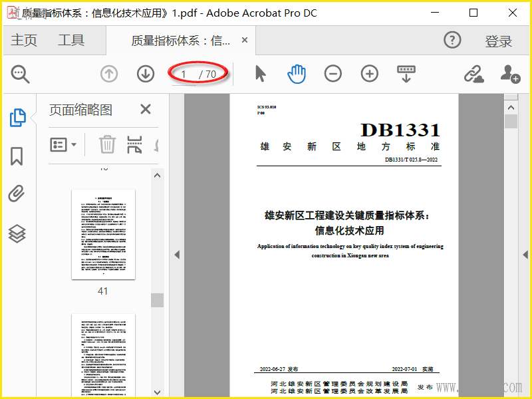Viewport: 532px width, 399px height.
Task: Click the 登录 sign-in button
Action: click(x=498, y=41)
